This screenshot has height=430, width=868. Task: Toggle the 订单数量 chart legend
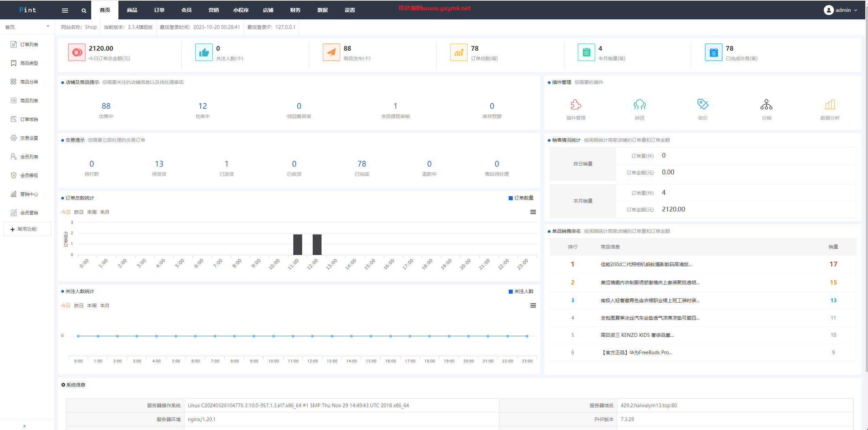point(521,198)
